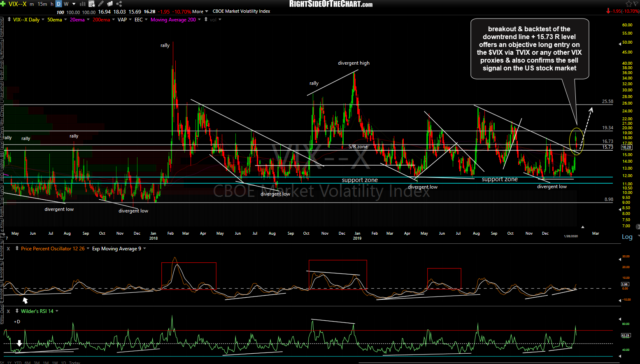This screenshot has height=364, width=640.
Task: Click the YTD time span button
Action: 18,362
